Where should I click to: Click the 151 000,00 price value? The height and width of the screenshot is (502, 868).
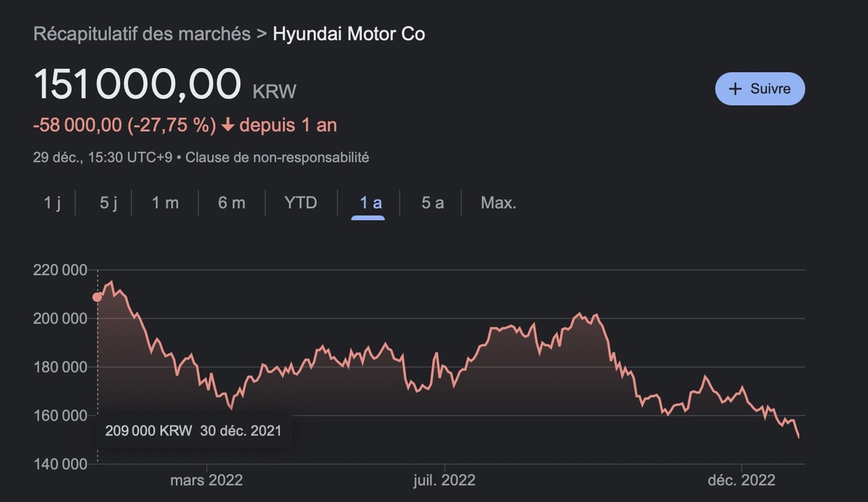pyautogui.click(x=137, y=85)
